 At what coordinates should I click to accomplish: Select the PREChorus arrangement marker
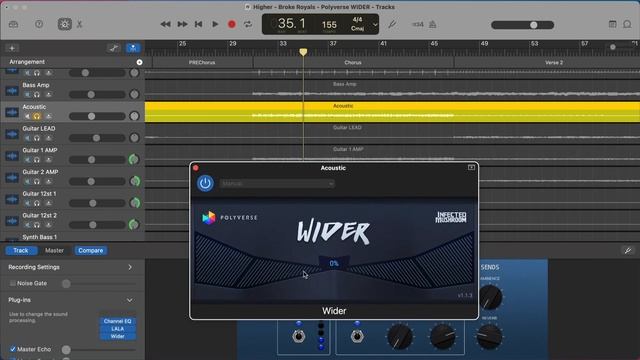click(x=202, y=62)
